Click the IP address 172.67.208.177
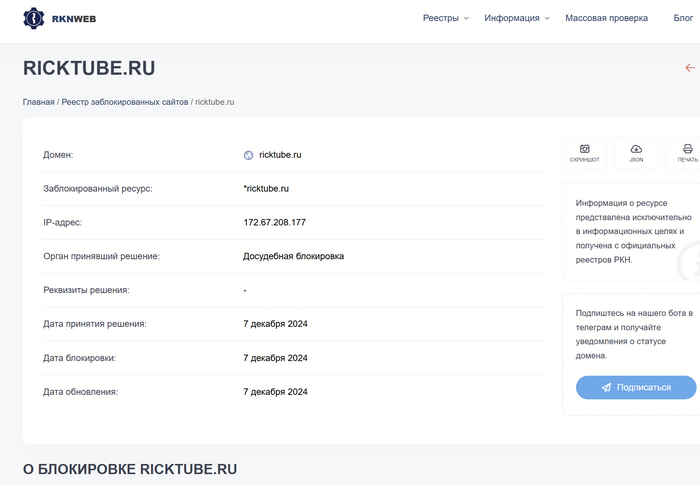700x485 pixels. coord(274,222)
